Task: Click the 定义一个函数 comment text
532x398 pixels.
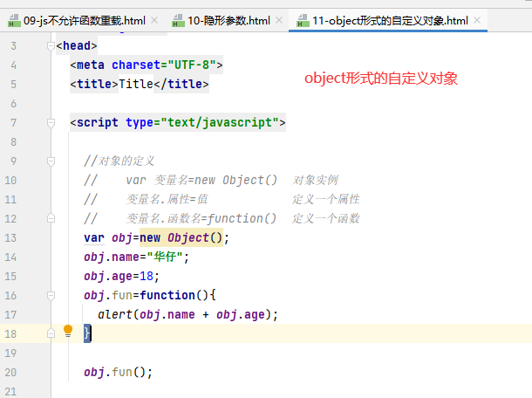Action: point(325,218)
